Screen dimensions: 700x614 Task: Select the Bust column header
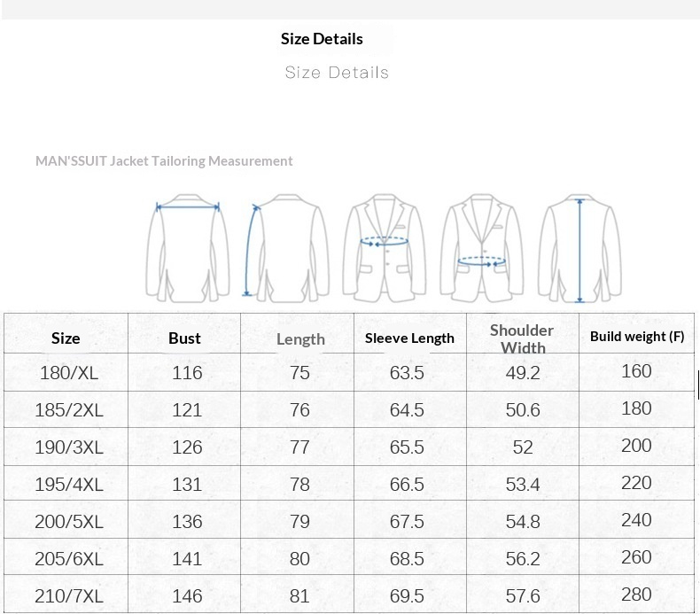click(x=184, y=338)
